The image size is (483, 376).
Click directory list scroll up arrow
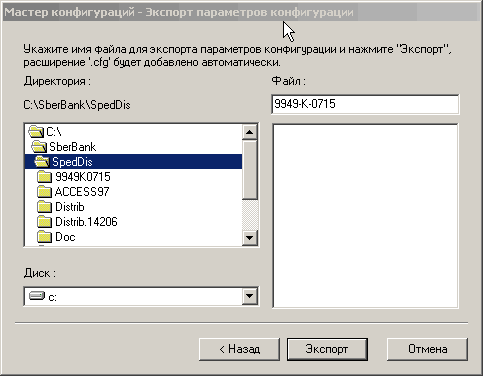click(x=250, y=132)
